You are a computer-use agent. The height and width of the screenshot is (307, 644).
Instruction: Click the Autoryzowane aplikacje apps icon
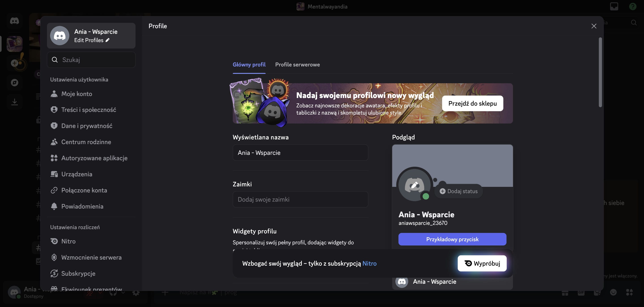click(x=54, y=158)
